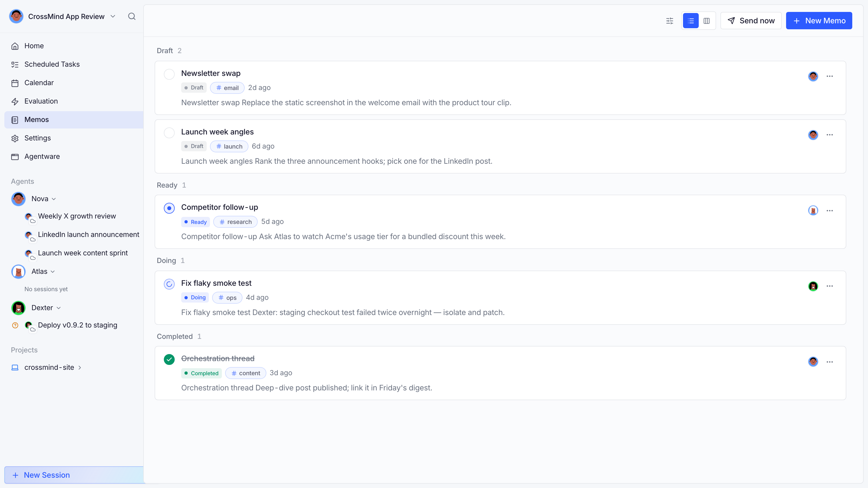Open more options for Launch week angles
868x488 pixels.
(x=829, y=135)
